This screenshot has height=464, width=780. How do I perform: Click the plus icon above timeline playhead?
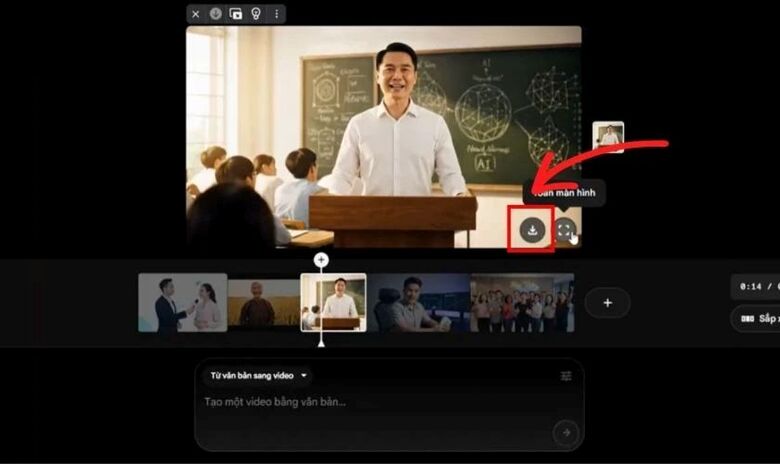click(x=321, y=259)
